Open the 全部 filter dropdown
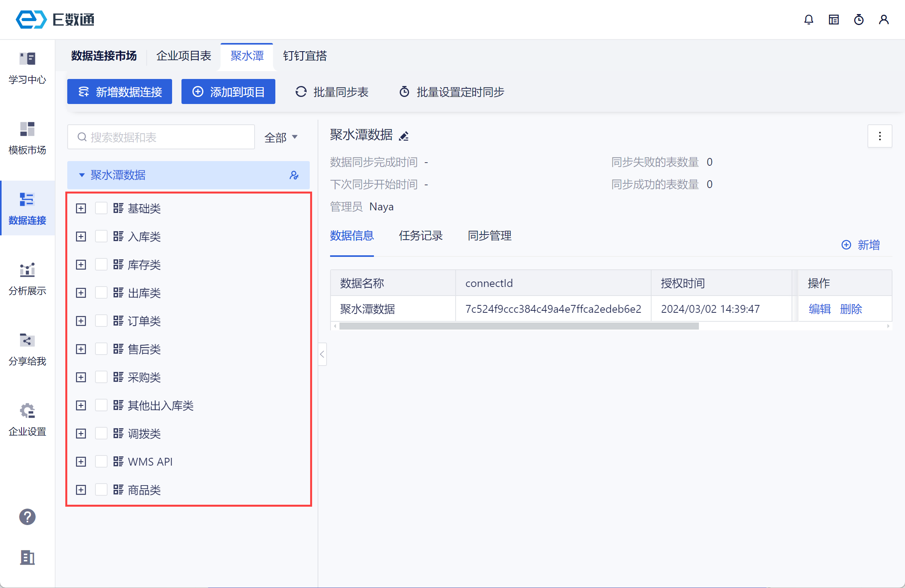The image size is (905, 588). coord(281,137)
